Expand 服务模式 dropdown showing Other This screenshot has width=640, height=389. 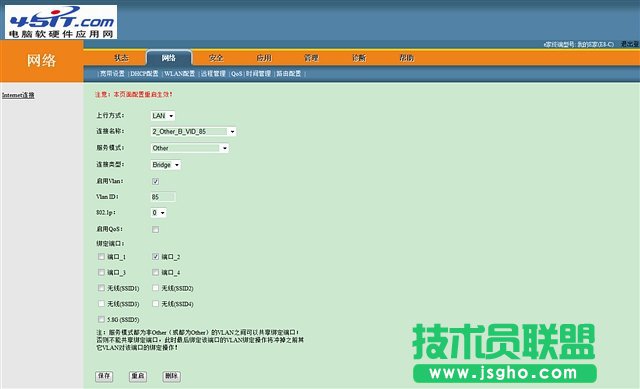[x=190, y=148]
